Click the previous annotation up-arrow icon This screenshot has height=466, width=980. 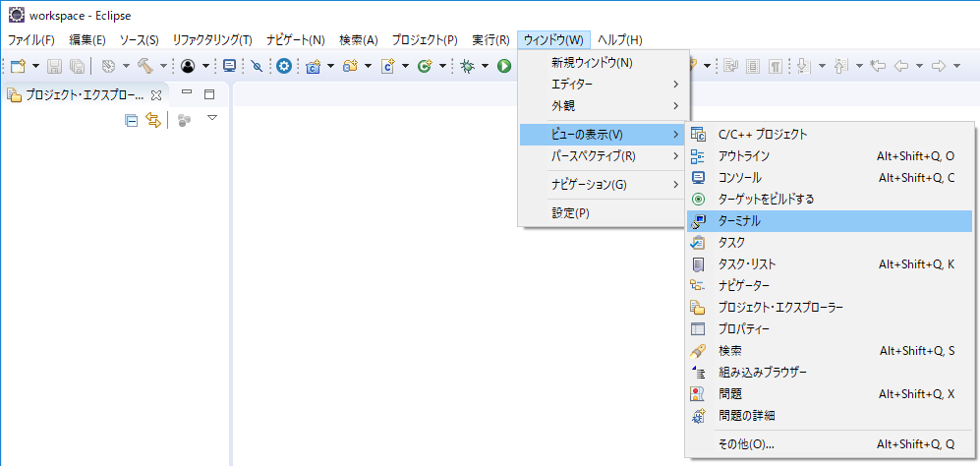[x=841, y=65]
